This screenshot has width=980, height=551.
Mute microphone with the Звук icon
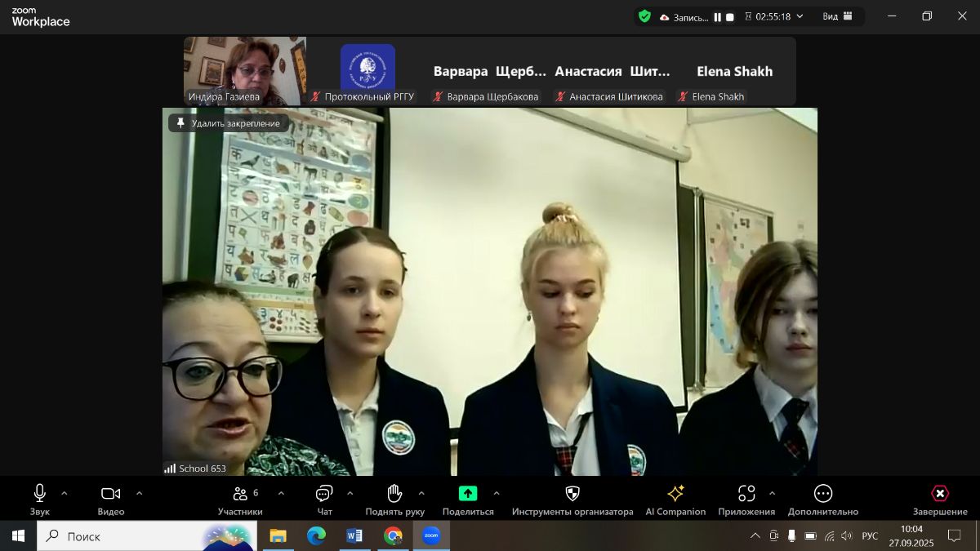click(x=39, y=493)
